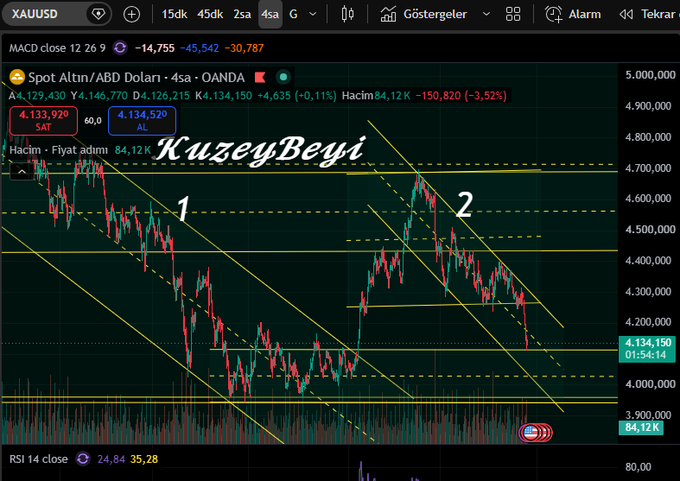Collapse the indicator legend chevron
The width and height of the screenshot is (680, 481).
(x=22, y=172)
